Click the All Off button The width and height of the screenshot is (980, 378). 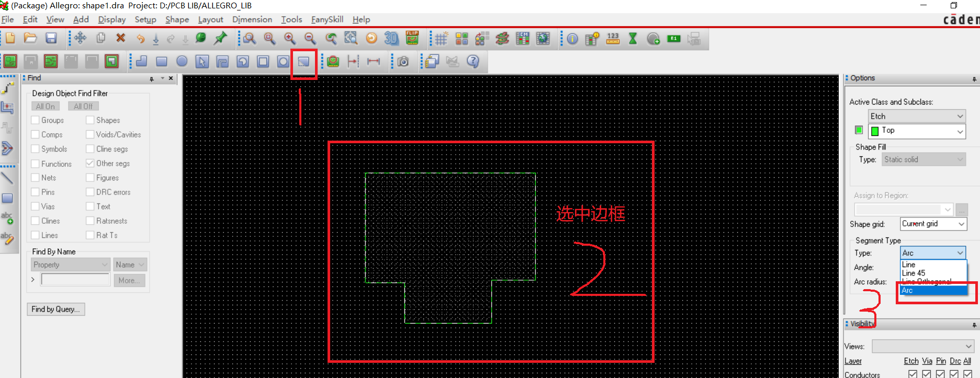(83, 106)
